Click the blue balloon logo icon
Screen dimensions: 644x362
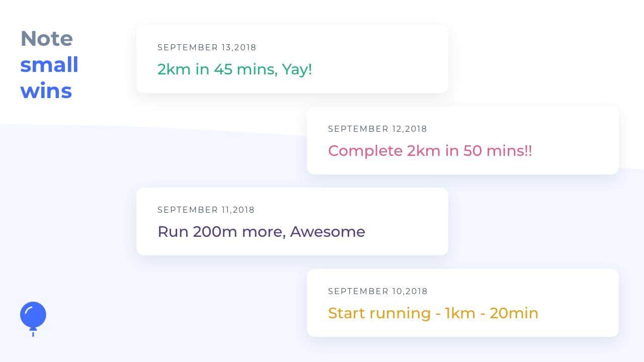(x=33, y=316)
